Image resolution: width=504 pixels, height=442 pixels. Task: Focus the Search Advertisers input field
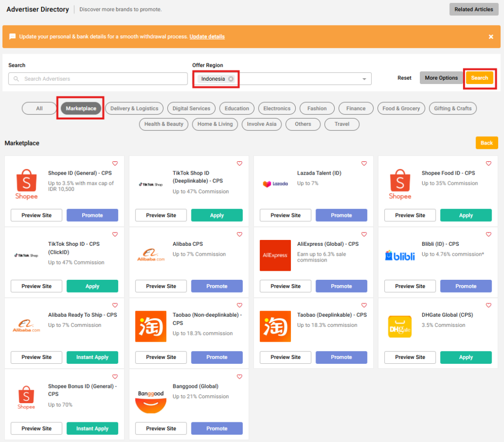point(98,79)
